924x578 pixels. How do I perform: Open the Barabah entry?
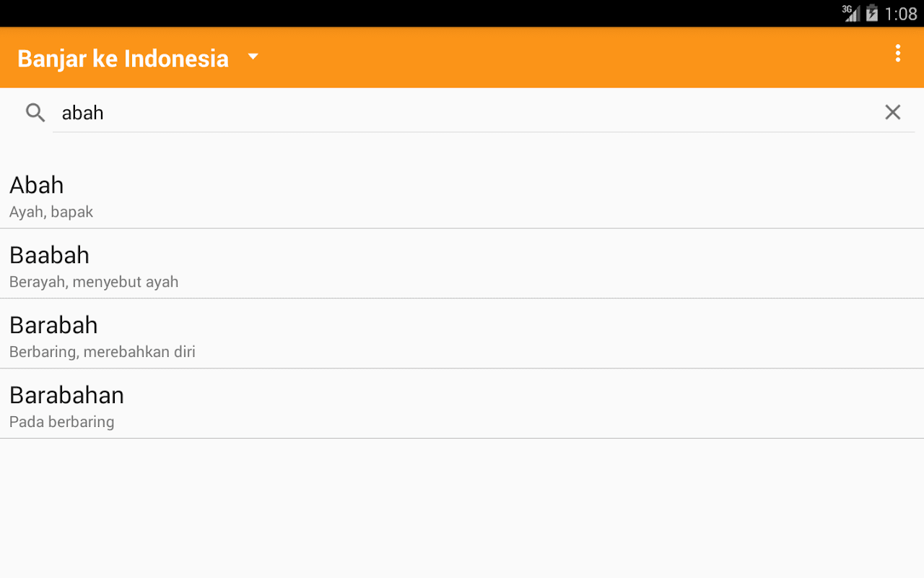click(x=462, y=334)
